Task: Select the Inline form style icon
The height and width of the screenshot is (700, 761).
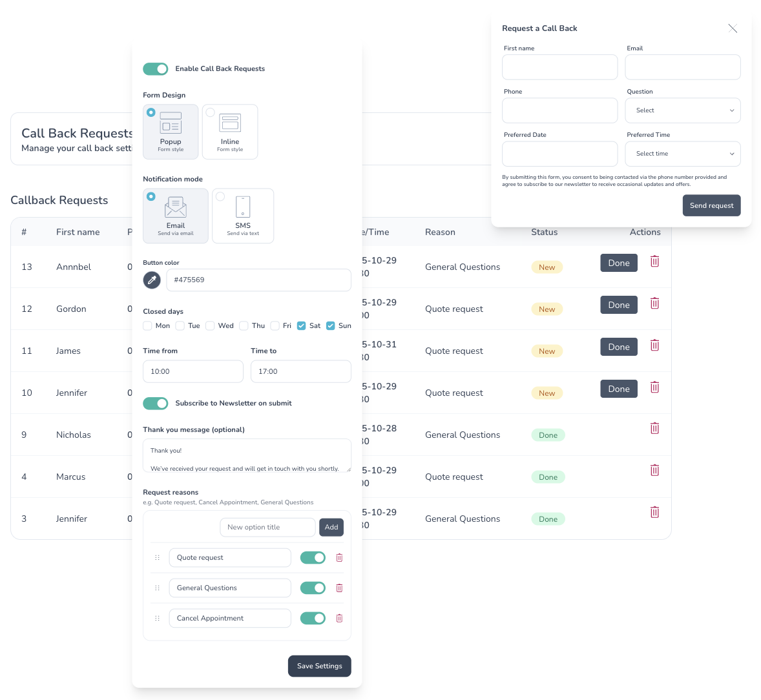Action: pyautogui.click(x=230, y=123)
